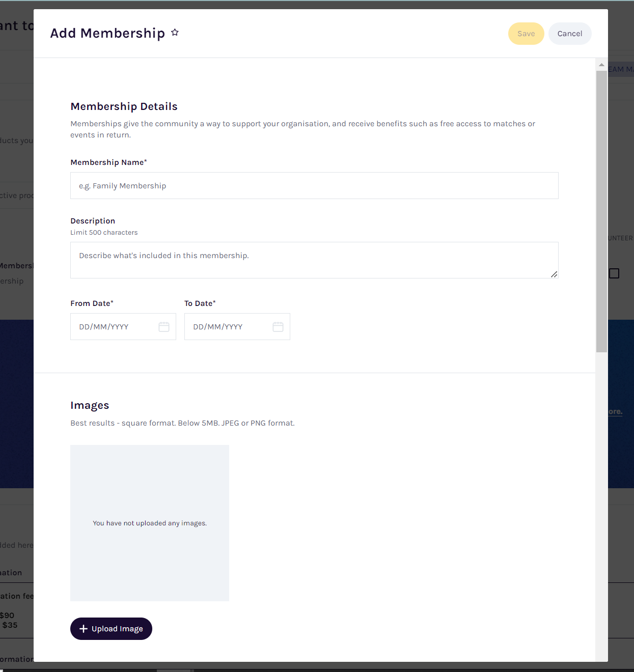Click into the Description text area
Viewport: 634px width, 672px height.
(x=314, y=260)
